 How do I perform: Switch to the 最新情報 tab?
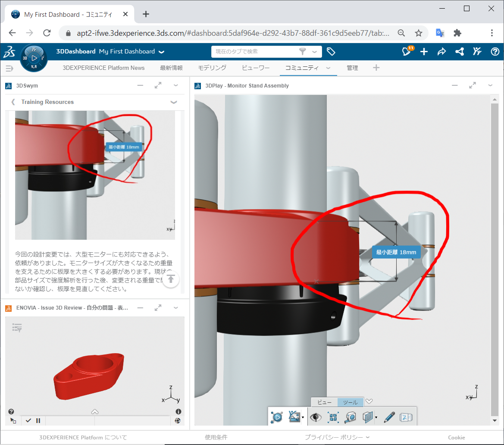(x=171, y=68)
